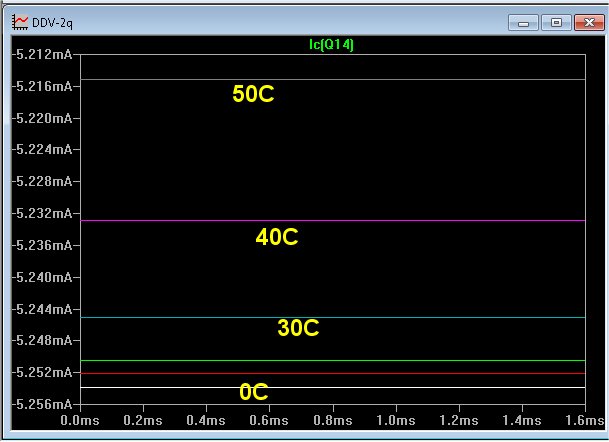Click the 0.2ms time axis label
This screenshot has height=442, width=609.
pyautogui.click(x=143, y=420)
